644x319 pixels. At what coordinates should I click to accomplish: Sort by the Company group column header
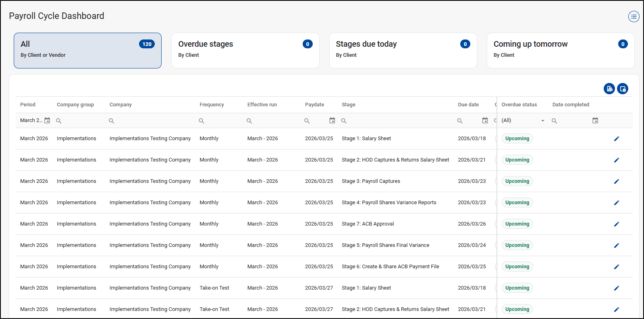(75, 105)
